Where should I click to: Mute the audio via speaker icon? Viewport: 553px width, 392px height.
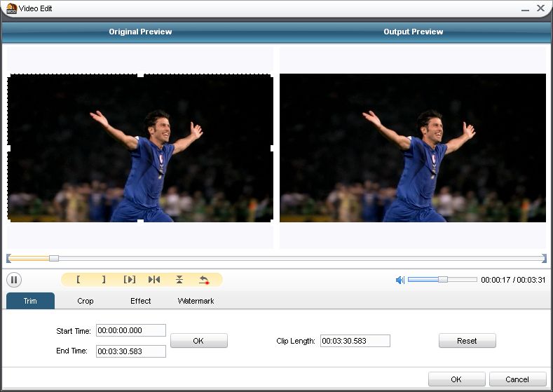(x=400, y=281)
